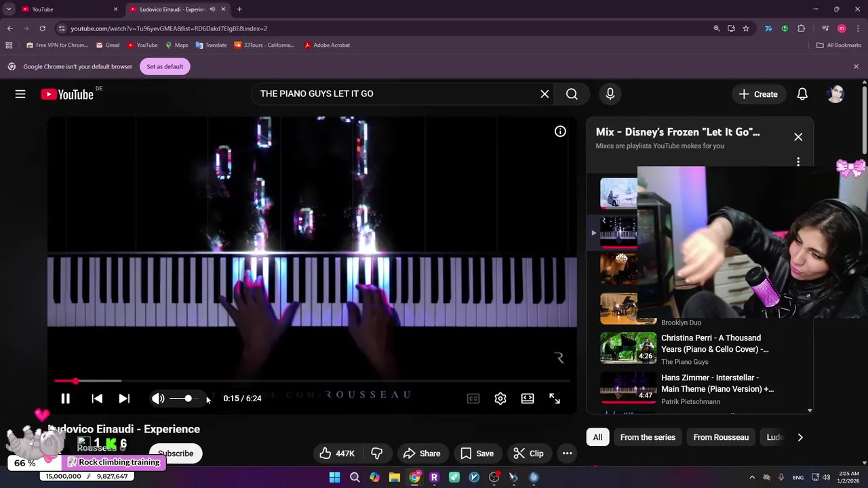The height and width of the screenshot is (488, 868).
Task: Save video to a playlist
Action: click(x=477, y=453)
